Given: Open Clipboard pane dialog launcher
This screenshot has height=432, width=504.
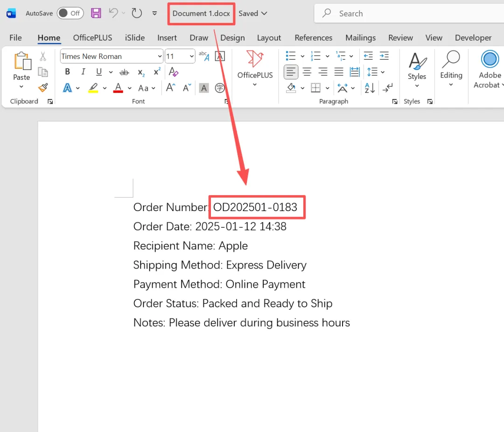Looking at the screenshot, I should tap(50, 102).
